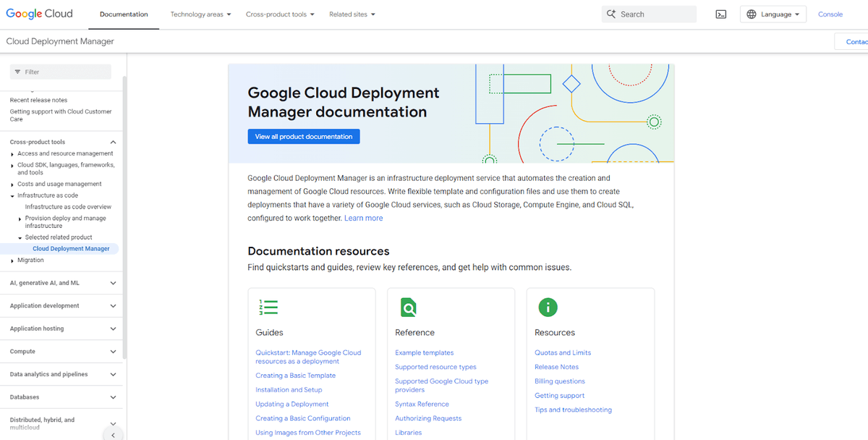Select the Documentation tab
The width and height of the screenshot is (868, 440).
[124, 14]
